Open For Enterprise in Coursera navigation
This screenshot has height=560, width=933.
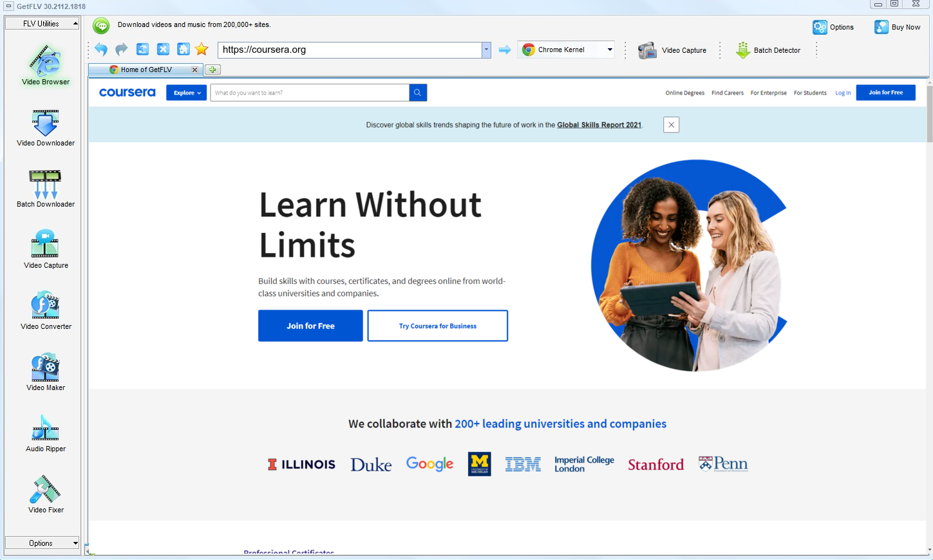[768, 93]
